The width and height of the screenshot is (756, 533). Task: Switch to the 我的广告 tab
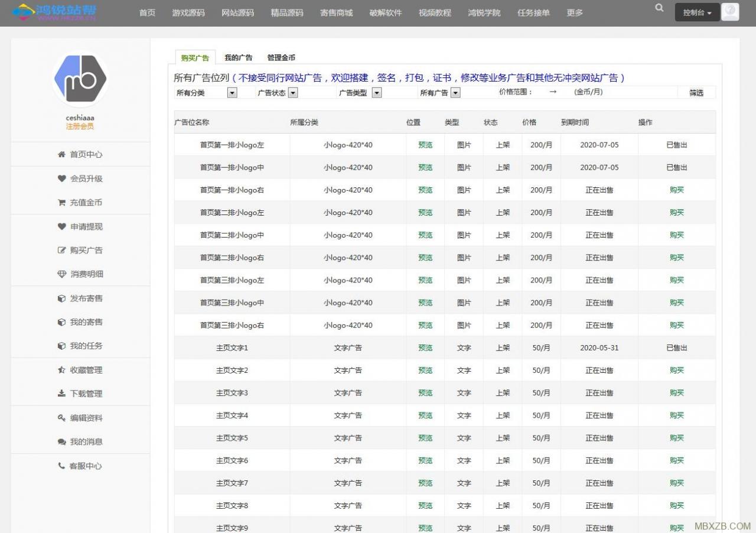click(239, 57)
